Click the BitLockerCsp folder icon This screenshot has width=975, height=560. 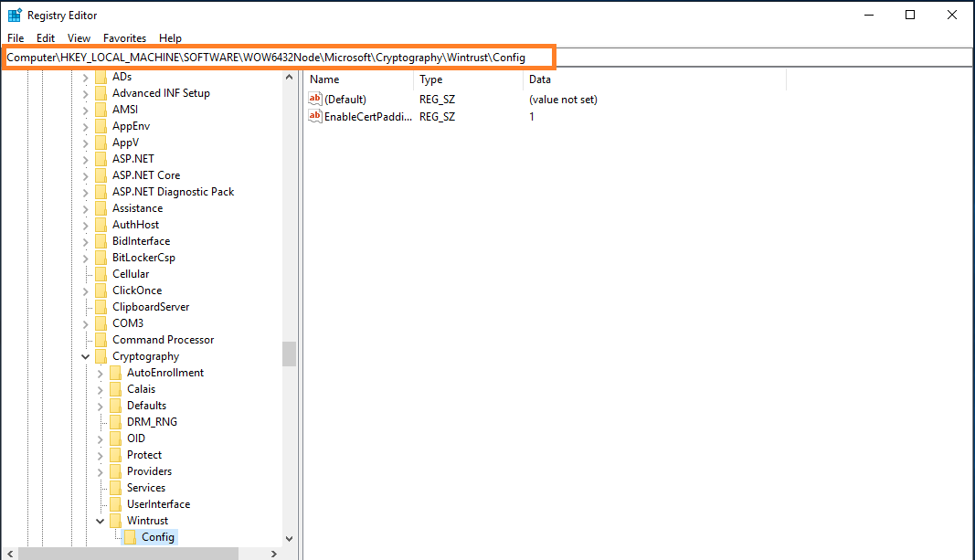click(101, 258)
